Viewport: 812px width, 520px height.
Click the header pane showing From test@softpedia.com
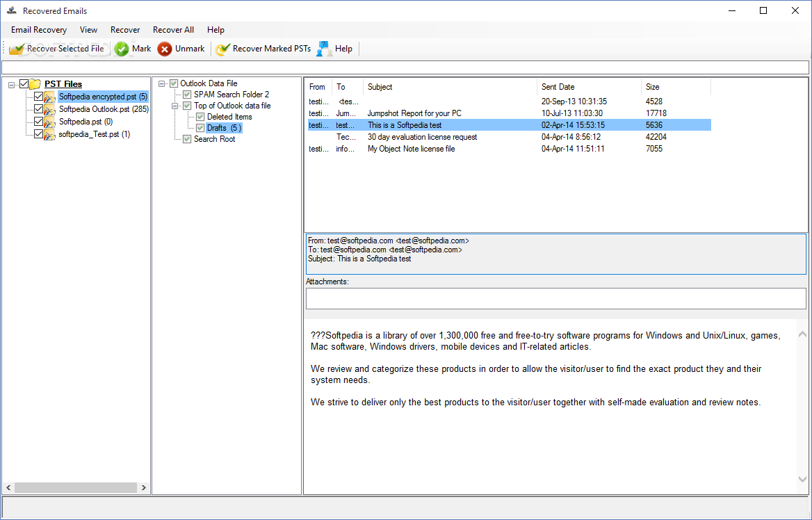556,254
